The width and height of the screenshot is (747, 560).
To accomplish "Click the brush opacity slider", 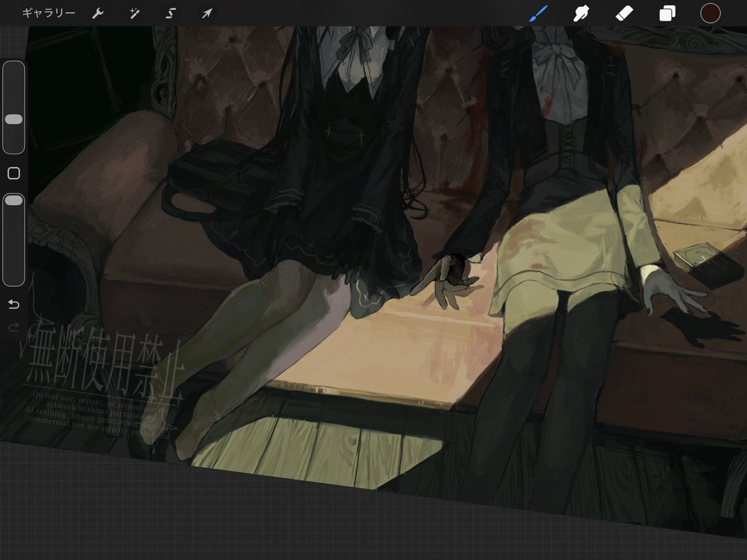I will click(14, 240).
